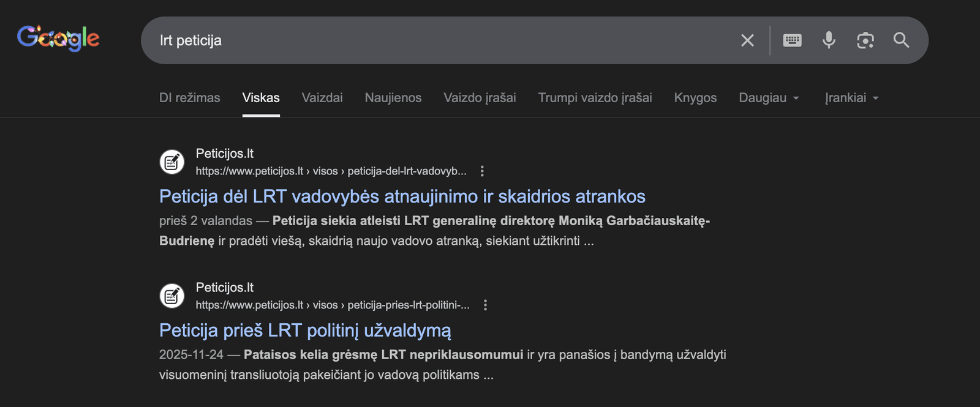Expand the Įrankiai tools dropdown
Screen dimensions: 980x407
(851, 98)
